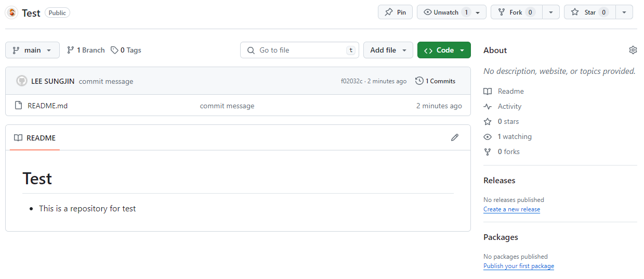Open commit history clock icon
The width and height of the screenshot is (644, 279).
click(419, 81)
